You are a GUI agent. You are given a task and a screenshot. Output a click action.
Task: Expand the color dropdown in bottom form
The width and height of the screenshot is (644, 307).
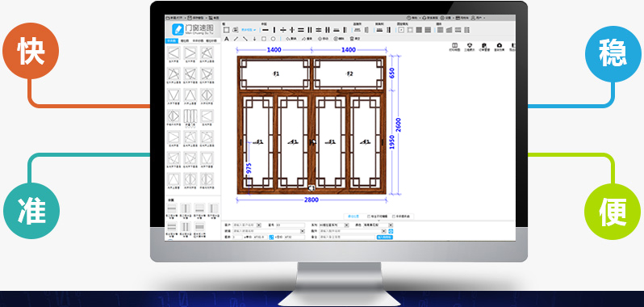390,225
